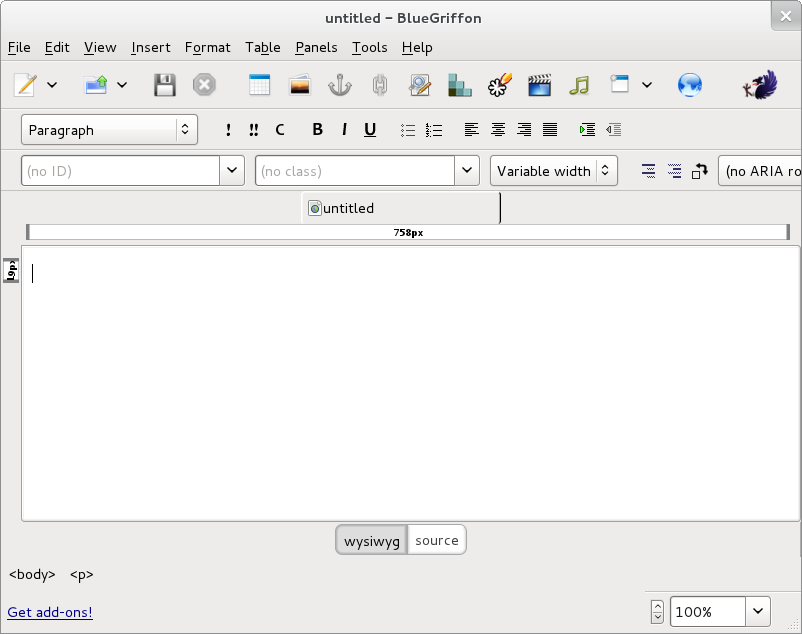Open the Insert menu
The image size is (802, 634).
tap(151, 47)
